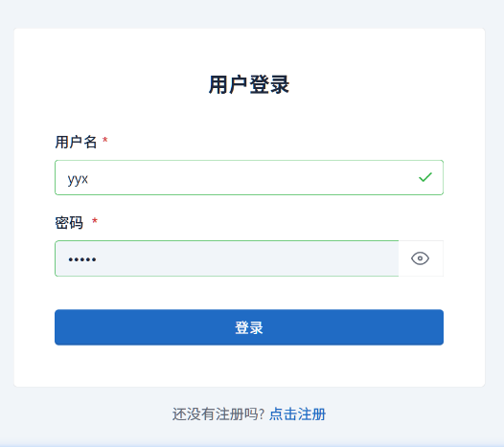
Task: Show the password with the eye icon
Action: coord(420,258)
